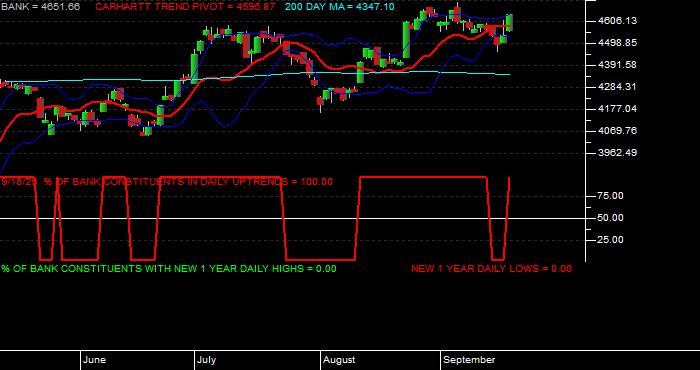Click the 75.00 percent axis label

[611, 195]
